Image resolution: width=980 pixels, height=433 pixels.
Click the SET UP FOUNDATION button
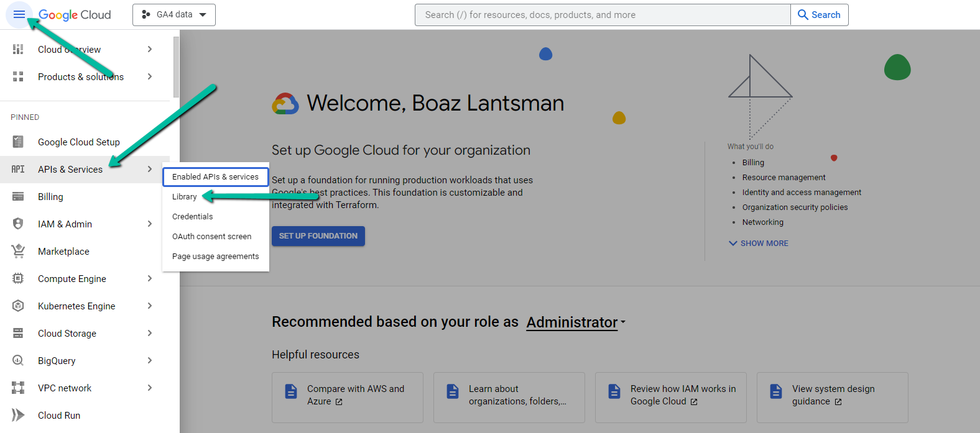318,236
